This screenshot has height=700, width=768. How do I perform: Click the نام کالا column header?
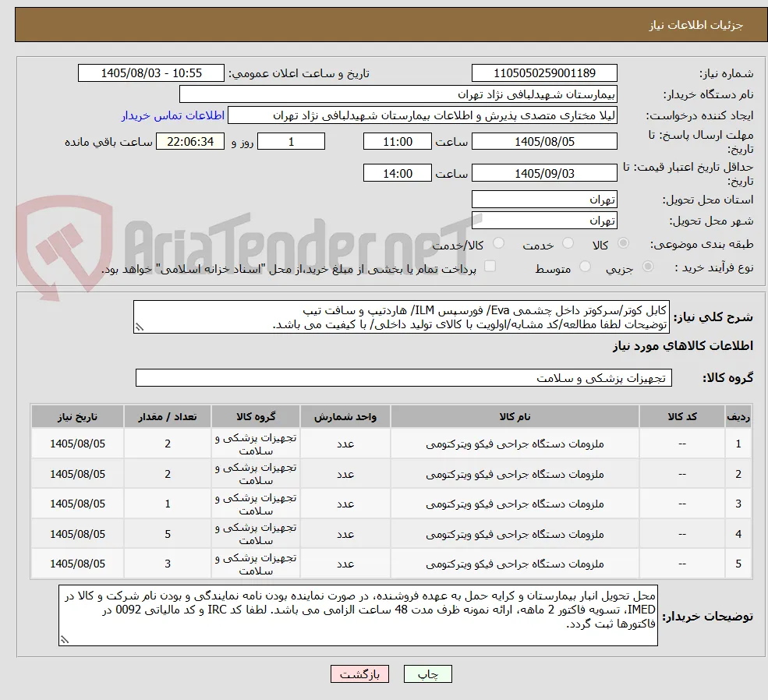[x=515, y=416]
